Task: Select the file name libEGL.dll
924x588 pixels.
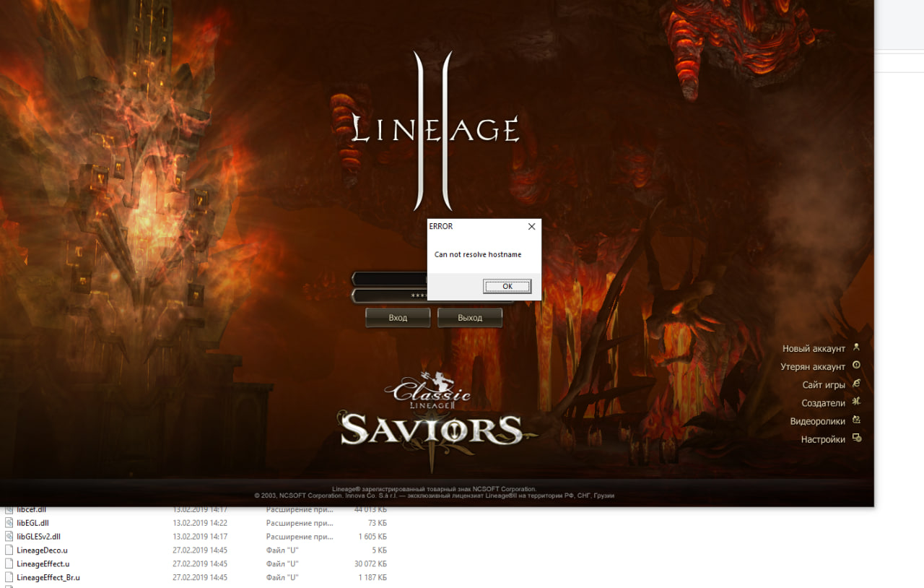Action: (x=32, y=523)
